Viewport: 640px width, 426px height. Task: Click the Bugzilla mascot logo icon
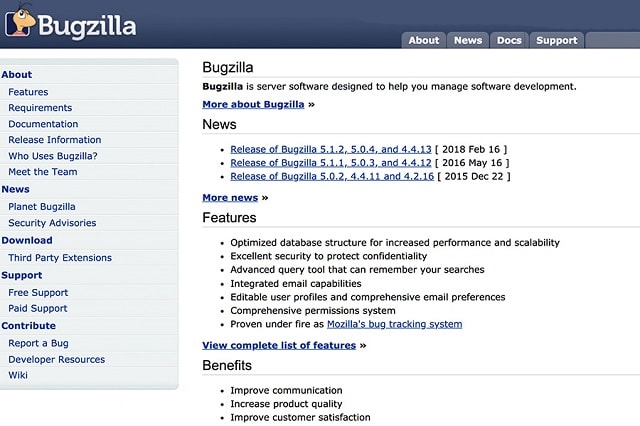pyautogui.click(x=20, y=20)
